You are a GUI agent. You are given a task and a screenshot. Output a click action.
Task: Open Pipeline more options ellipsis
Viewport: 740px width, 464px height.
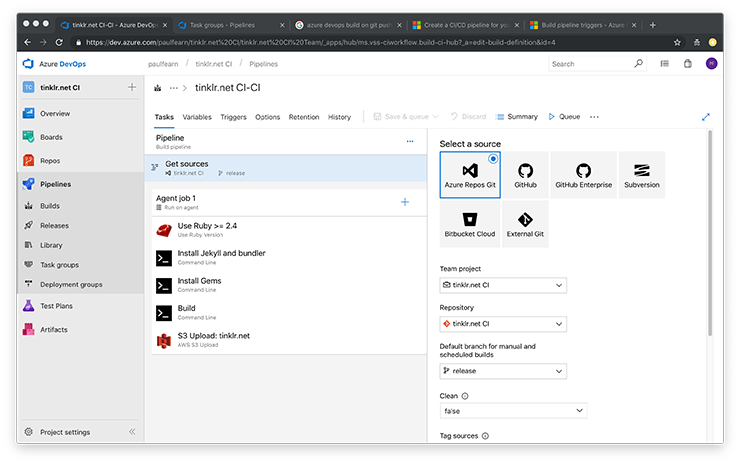410,141
